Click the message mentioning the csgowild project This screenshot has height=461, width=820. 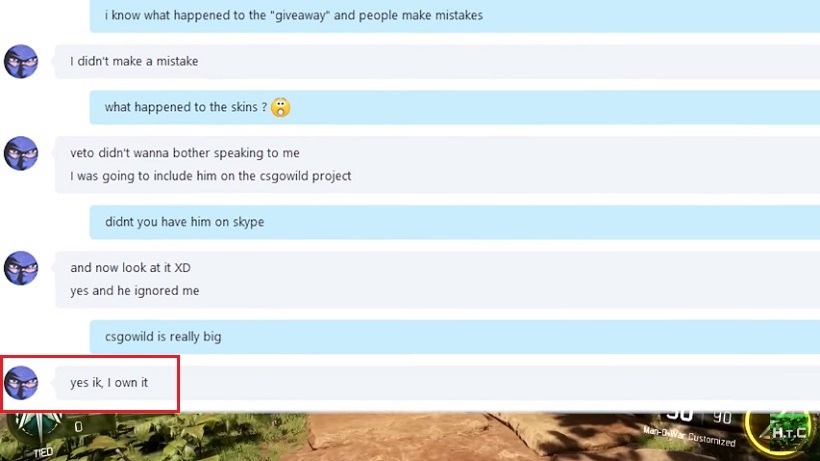point(210,176)
